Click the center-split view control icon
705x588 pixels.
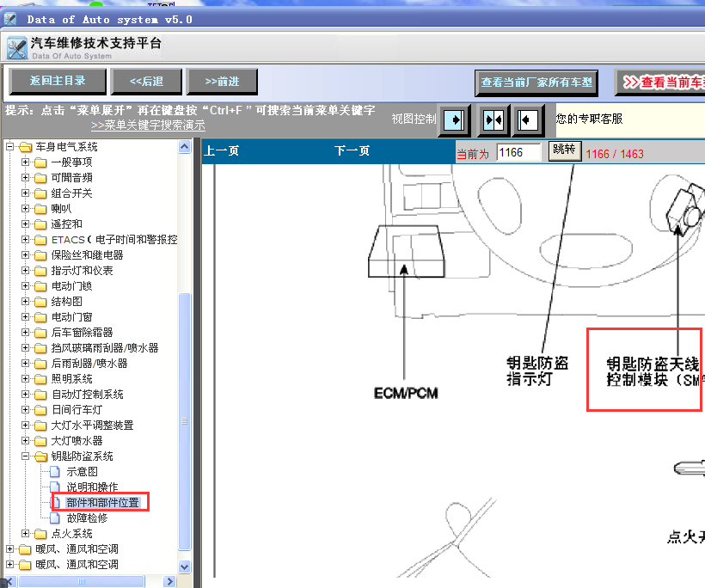tap(493, 120)
